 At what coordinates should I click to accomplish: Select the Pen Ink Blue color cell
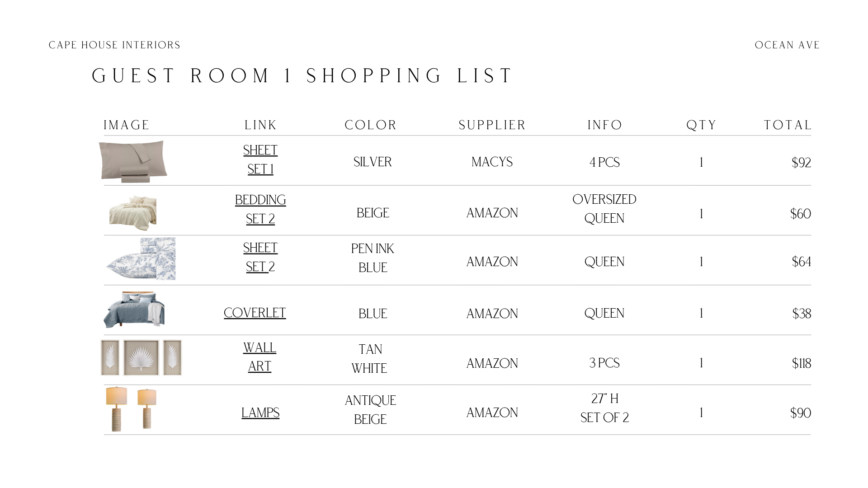[373, 258]
